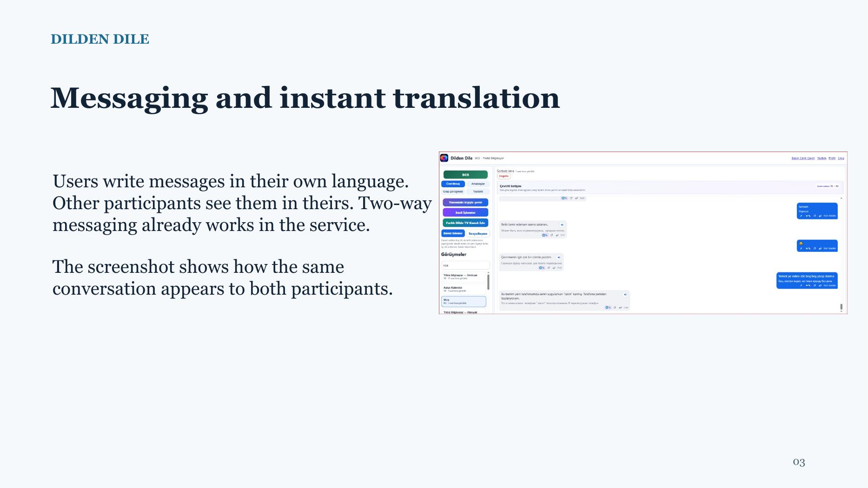Open the Yardım link in header
The width and height of the screenshot is (868, 488).
(822, 158)
